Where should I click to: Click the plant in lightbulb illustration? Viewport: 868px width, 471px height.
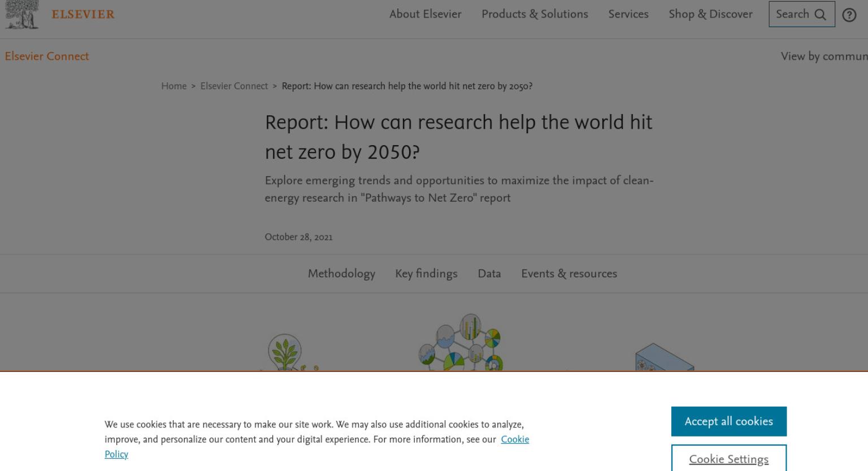287,352
